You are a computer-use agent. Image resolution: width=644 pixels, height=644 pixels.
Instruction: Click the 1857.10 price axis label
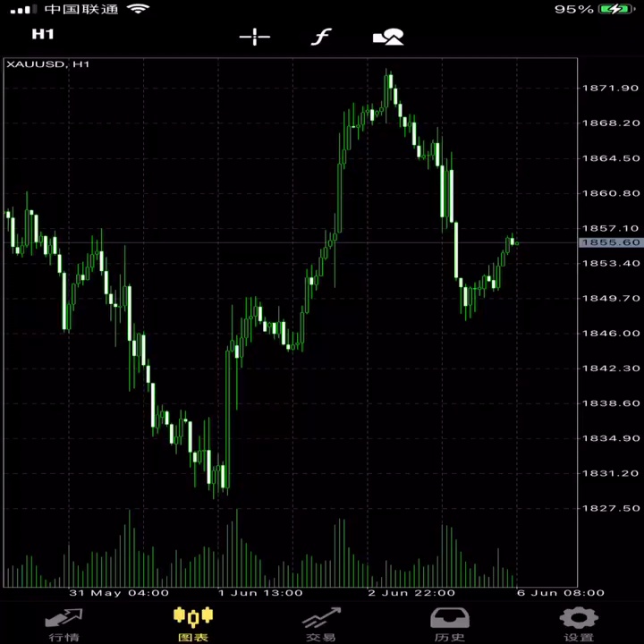pos(610,228)
